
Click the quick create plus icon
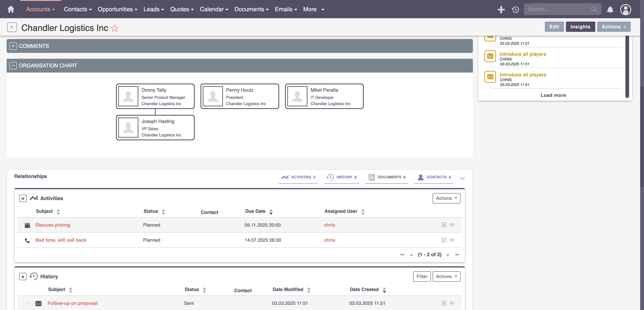[501, 10]
